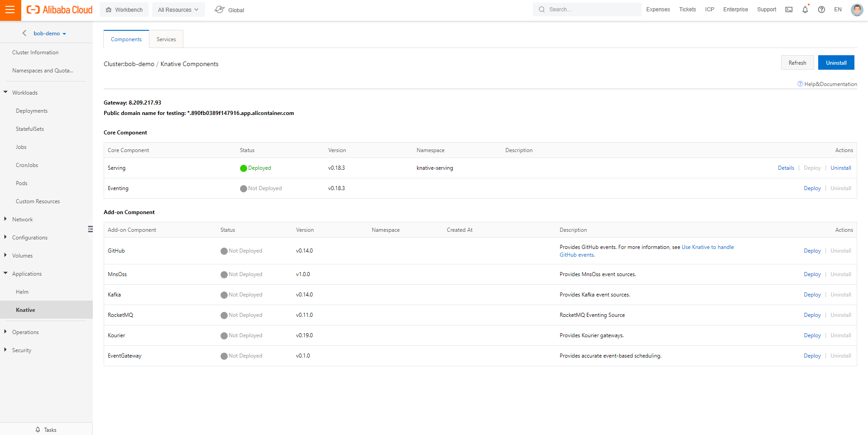This screenshot has width=868, height=435.
Task: Click the Alibaba Cloud logo
Action: [x=59, y=10]
